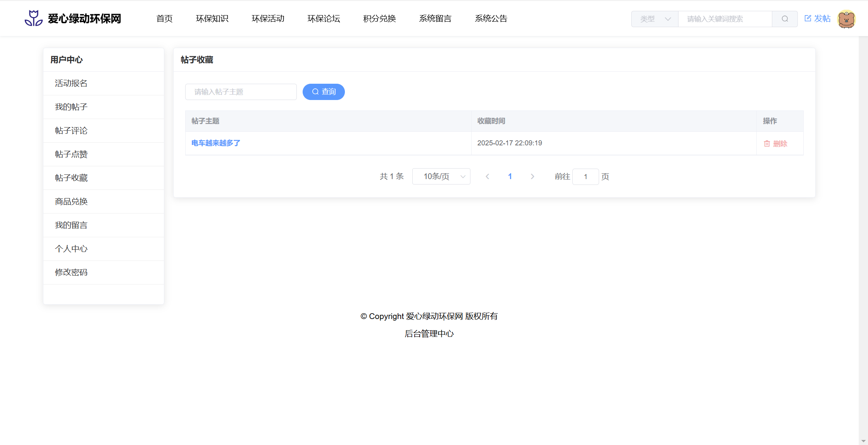This screenshot has height=445, width=868.
Task: Go to next page arrow
Action: pyautogui.click(x=532, y=177)
